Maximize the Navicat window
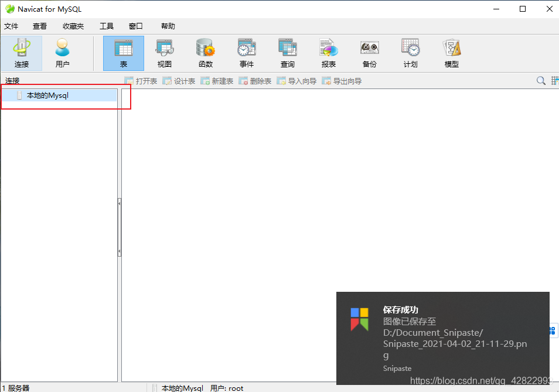 pos(523,9)
